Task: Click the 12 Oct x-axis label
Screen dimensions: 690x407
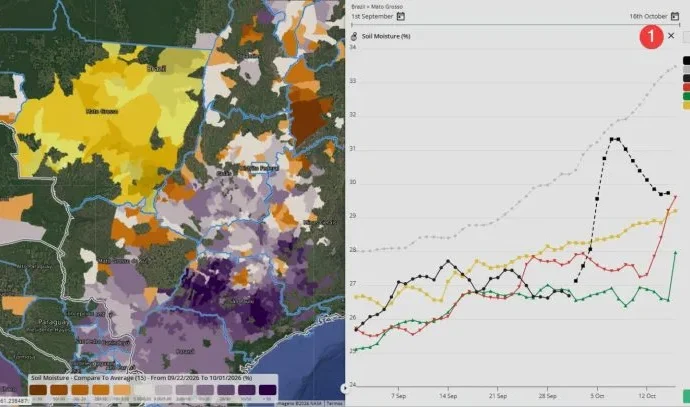Action: point(647,396)
